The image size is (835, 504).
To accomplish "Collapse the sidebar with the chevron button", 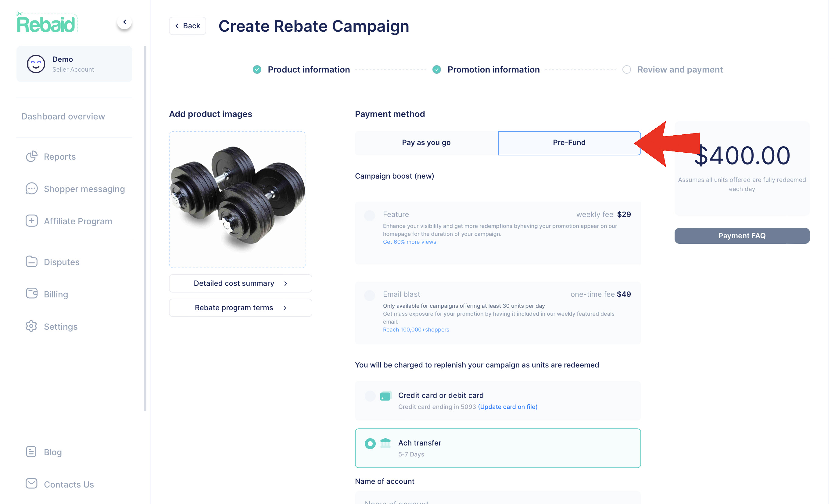I will point(124,22).
